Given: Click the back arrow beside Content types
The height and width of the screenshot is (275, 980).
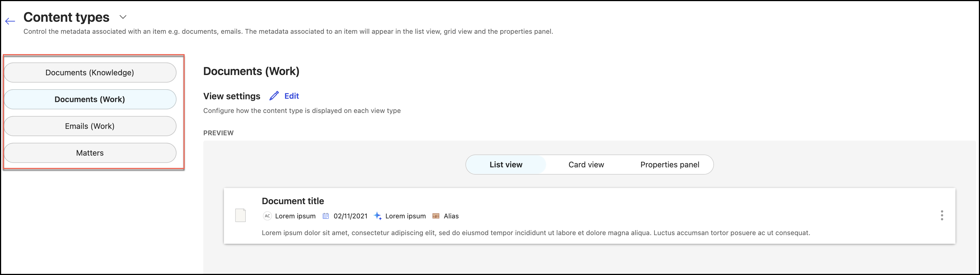Looking at the screenshot, I should (9, 21).
